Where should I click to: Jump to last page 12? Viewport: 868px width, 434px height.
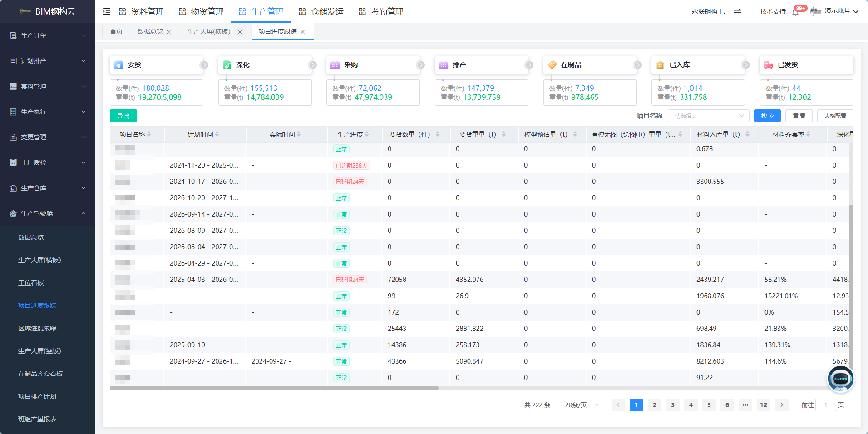click(764, 405)
